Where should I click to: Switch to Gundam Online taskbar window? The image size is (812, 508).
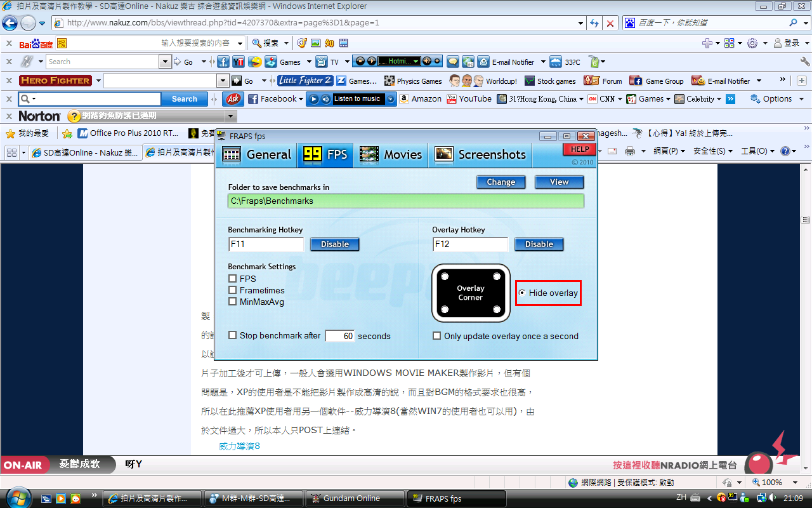click(355, 498)
